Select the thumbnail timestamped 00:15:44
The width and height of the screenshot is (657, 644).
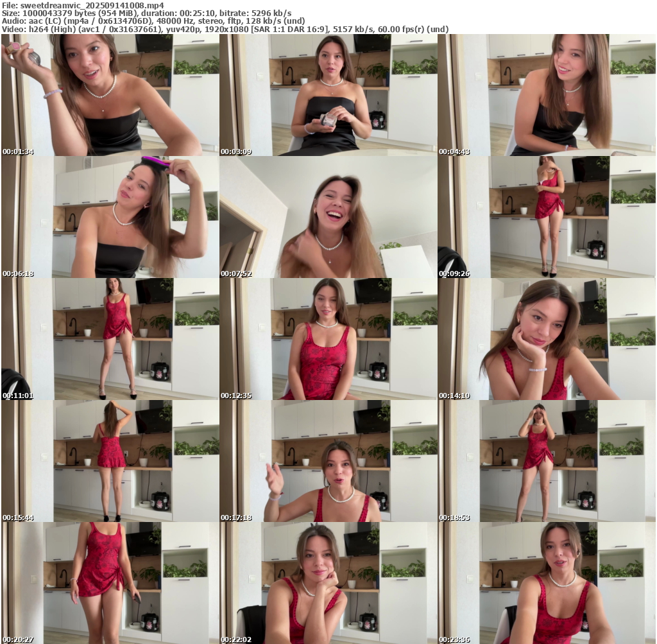[x=110, y=461]
